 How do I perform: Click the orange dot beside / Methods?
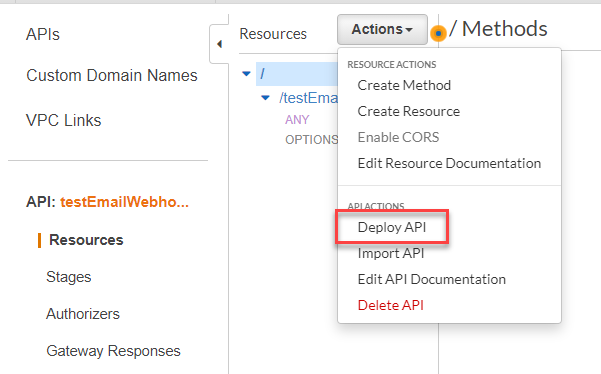point(438,33)
